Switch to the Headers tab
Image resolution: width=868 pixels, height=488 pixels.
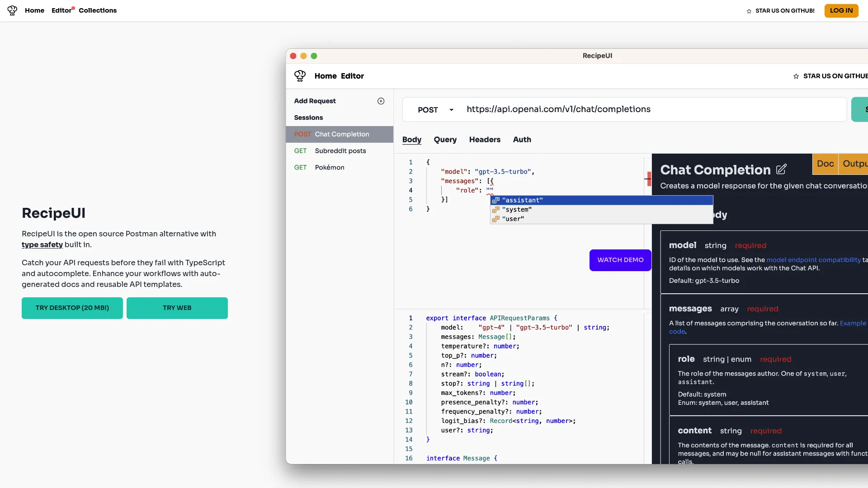[x=485, y=140]
